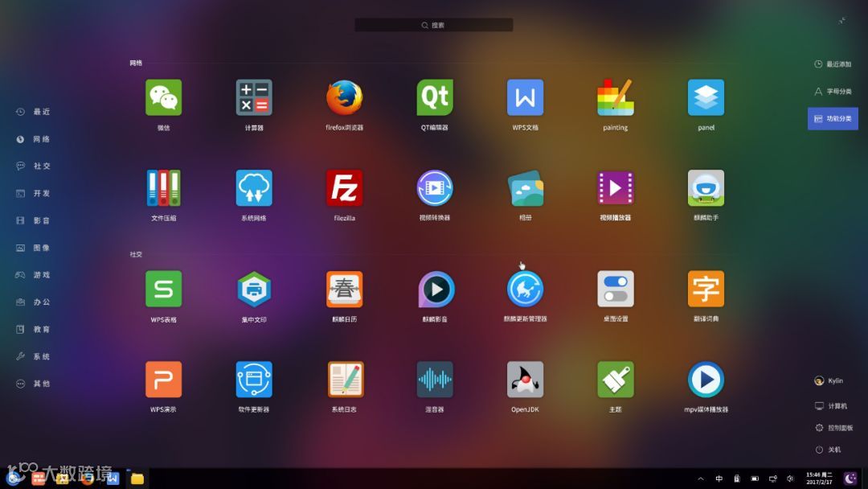Exit fullscreen launcher via shrink icon

point(841,21)
